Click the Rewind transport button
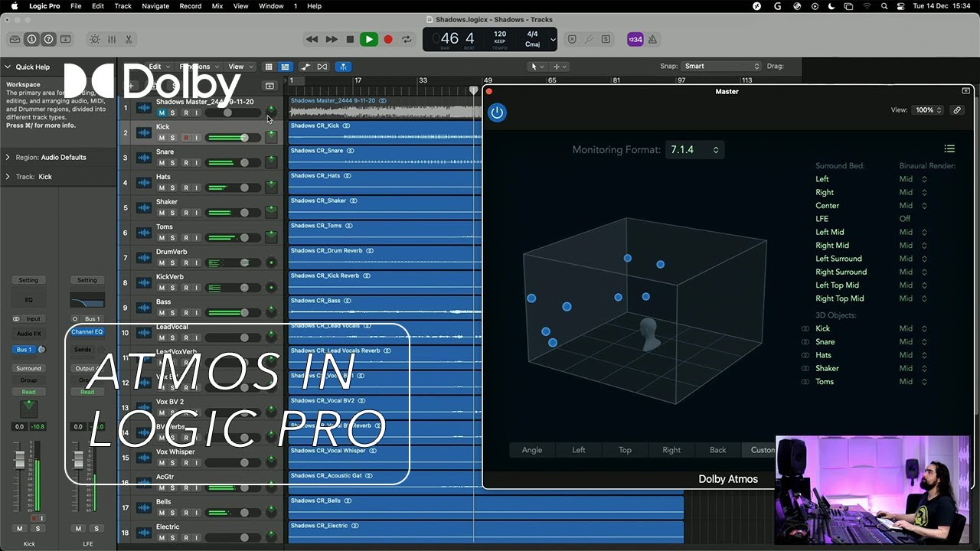This screenshot has height=551, width=980. [312, 39]
